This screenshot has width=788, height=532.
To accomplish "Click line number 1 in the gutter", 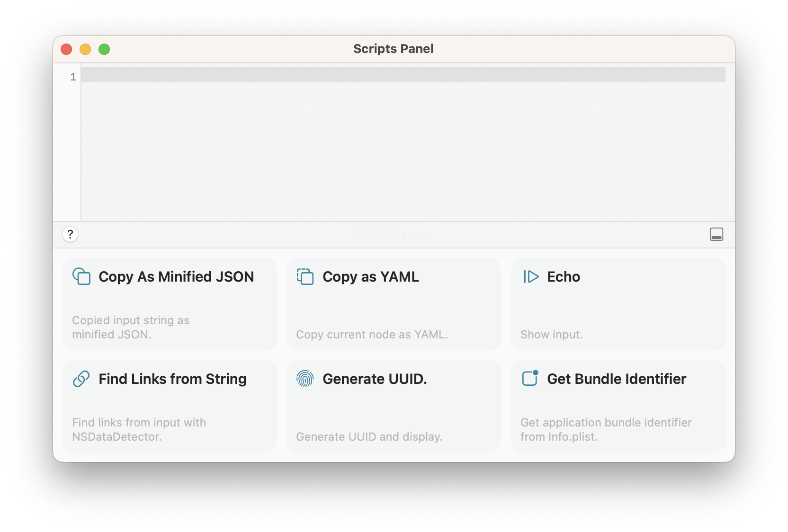I will pos(72,77).
